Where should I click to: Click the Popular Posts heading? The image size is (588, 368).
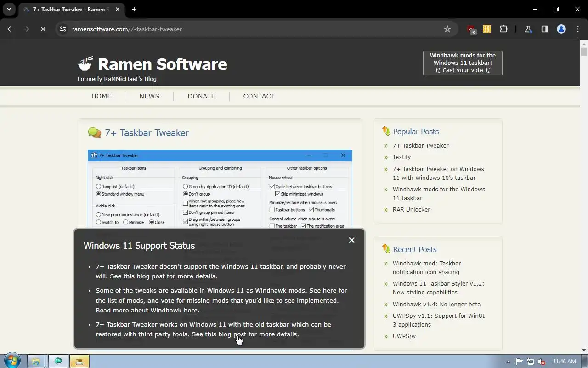pyautogui.click(x=415, y=132)
